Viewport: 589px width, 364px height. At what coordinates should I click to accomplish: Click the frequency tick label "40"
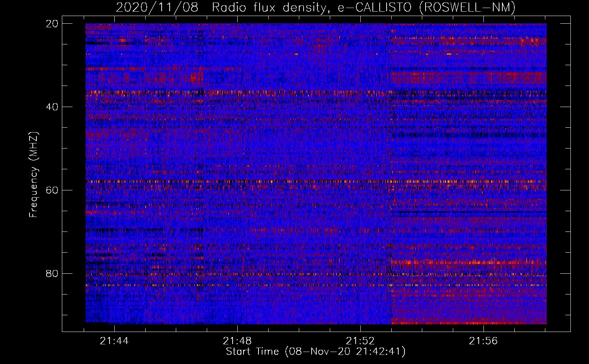[52, 107]
